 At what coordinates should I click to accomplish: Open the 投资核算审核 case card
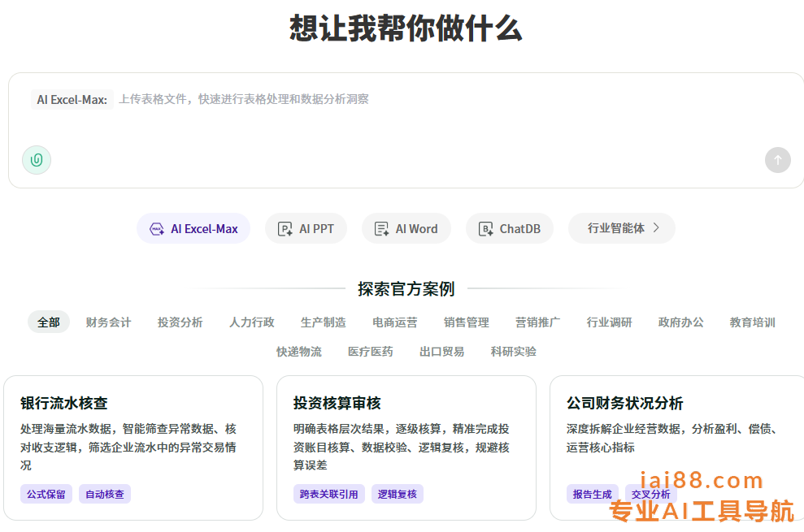[406, 448]
